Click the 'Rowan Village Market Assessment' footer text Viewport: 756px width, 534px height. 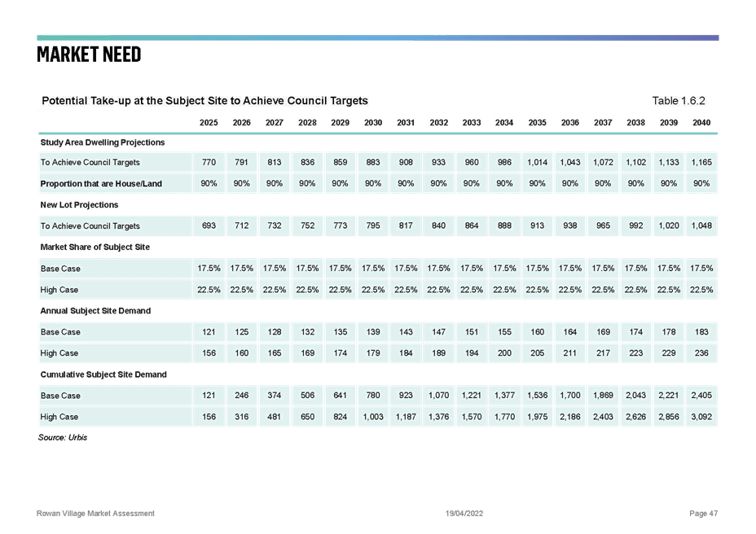coord(95,514)
